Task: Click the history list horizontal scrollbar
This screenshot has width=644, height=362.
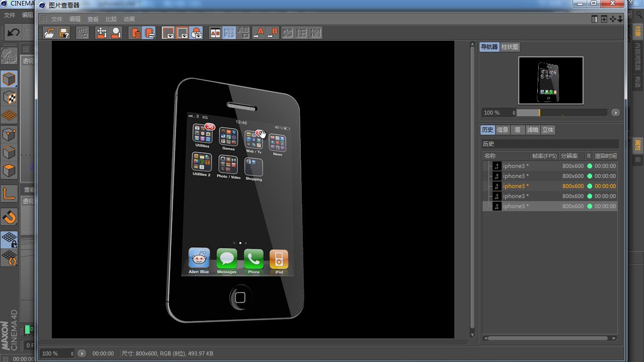Action: point(548,338)
